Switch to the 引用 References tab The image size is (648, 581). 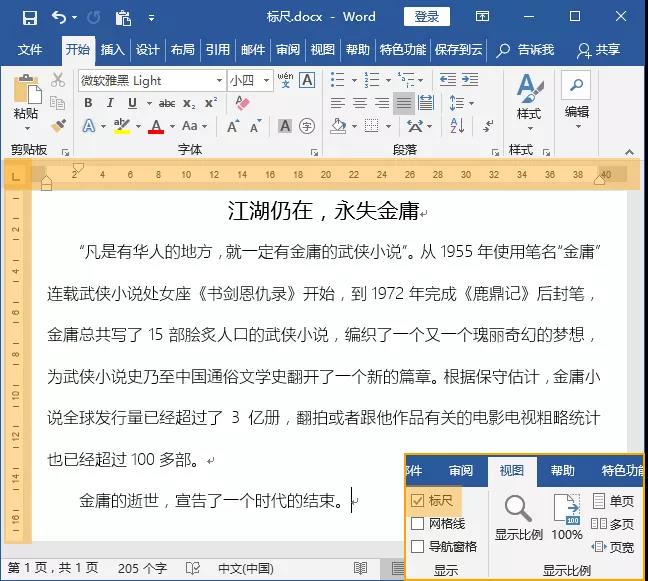[217, 50]
